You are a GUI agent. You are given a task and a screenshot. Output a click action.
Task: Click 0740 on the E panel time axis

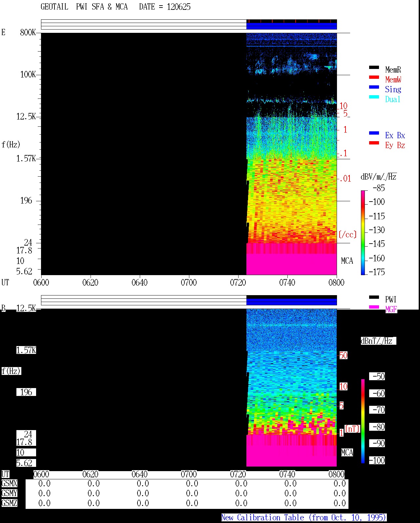point(287,282)
